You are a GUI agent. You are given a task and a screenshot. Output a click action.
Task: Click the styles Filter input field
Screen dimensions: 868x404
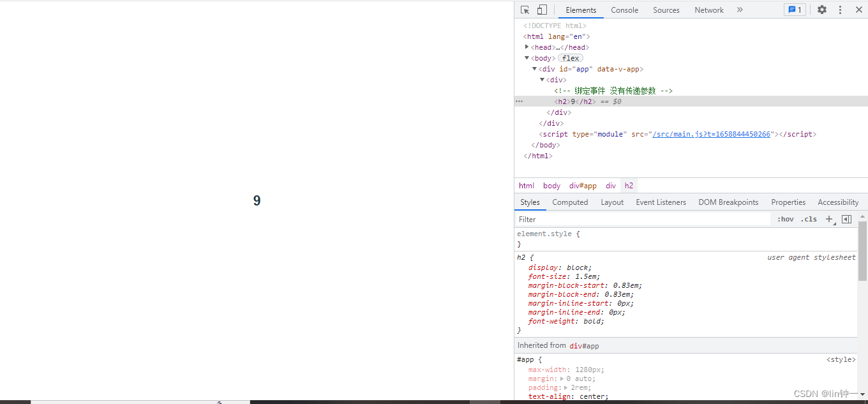pos(641,219)
